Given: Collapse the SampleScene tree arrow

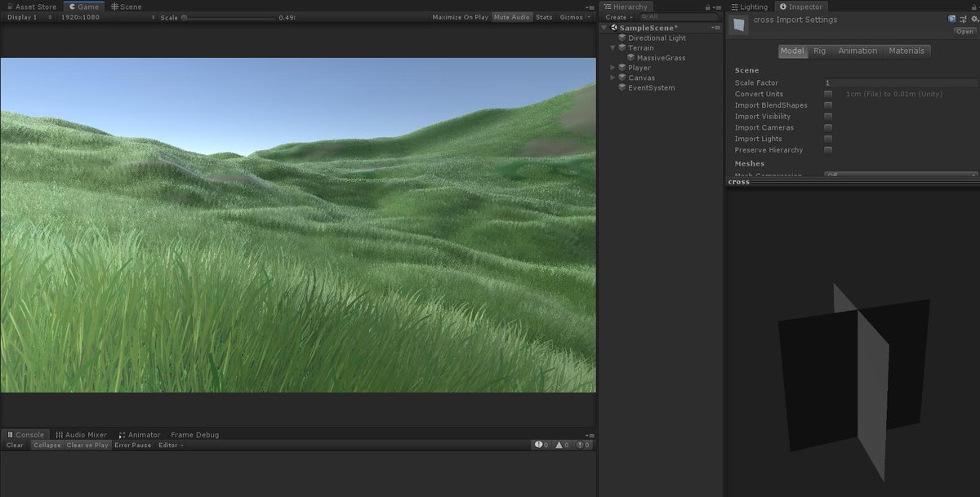Looking at the screenshot, I should click(x=604, y=28).
